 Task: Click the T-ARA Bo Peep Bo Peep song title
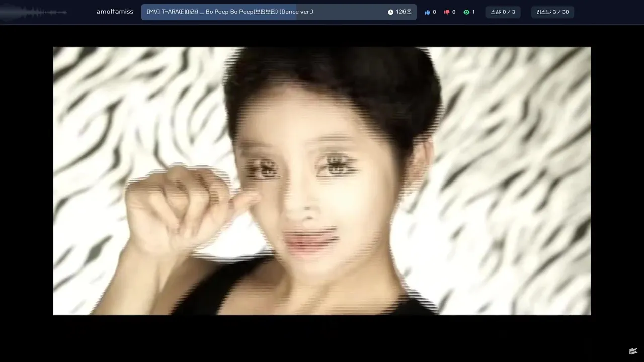coord(230,12)
